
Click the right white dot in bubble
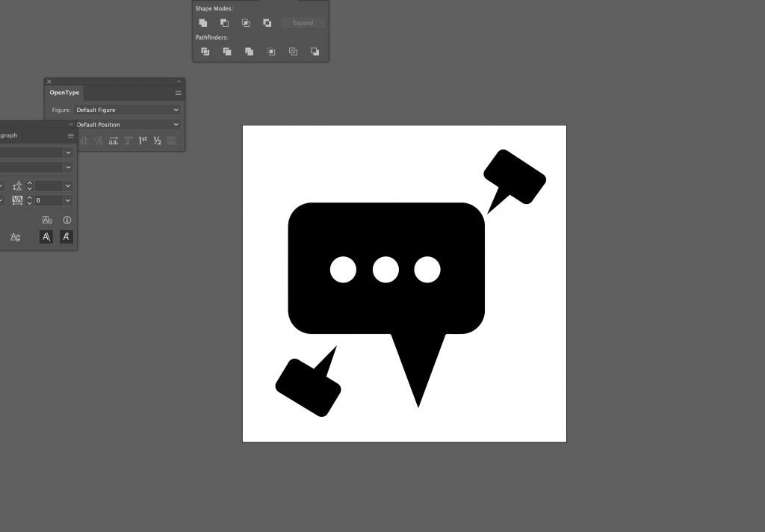pos(427,270)
